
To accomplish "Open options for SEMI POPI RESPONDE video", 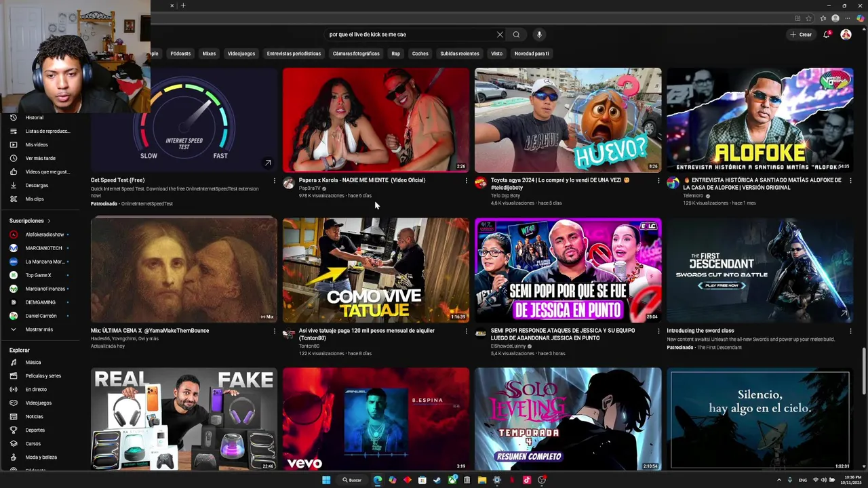I will [x=658, y=331].
